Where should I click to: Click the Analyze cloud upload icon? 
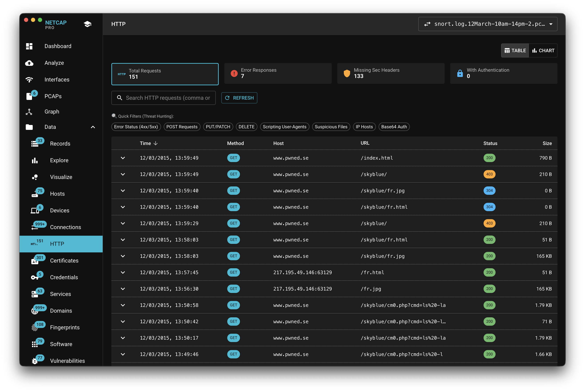point(29,63)
